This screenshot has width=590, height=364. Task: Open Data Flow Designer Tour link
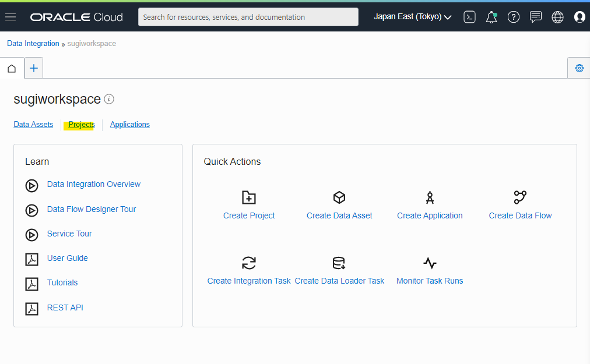[x=92, y=209]
